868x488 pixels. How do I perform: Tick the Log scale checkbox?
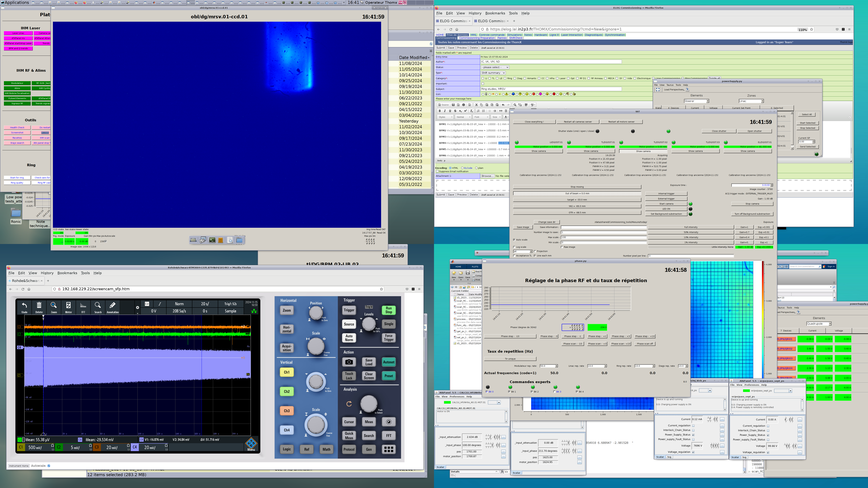pos(515,247)
